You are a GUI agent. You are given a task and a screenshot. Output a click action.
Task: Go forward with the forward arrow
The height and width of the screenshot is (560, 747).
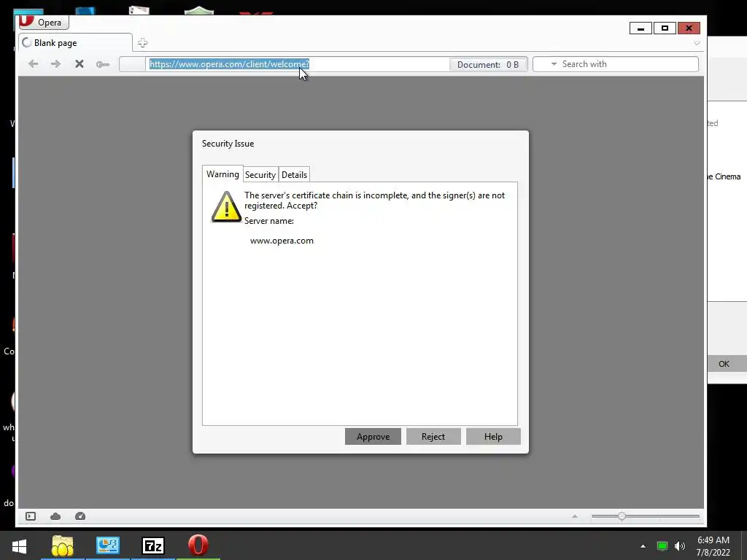click(x=55, y=64)
